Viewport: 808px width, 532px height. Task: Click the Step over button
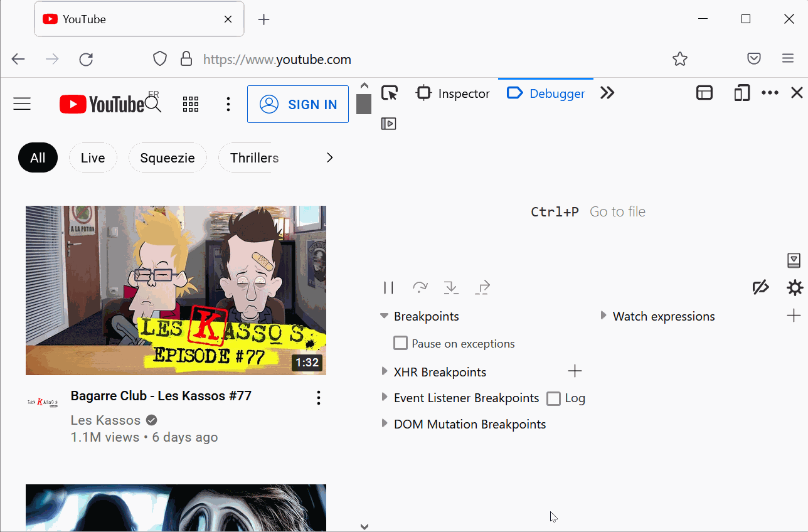click(x=420, y=287)
